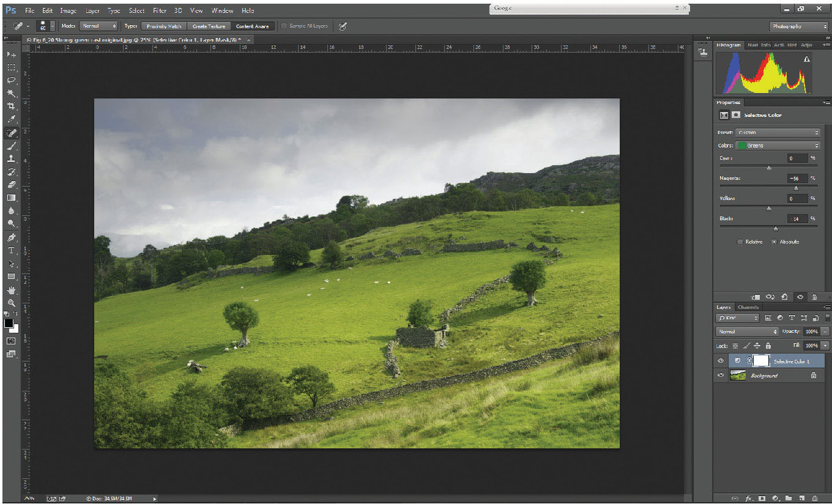Select the Brush tool
832x504 pixels.
tap(11, 146)
